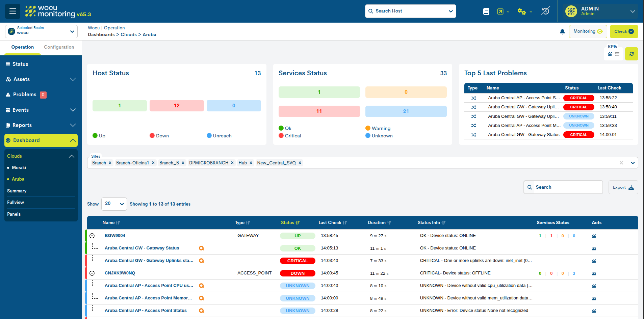Click the disabled auto-refresh clock icon
Viewport: 644px width, 319px height.
tap(545, 11)
